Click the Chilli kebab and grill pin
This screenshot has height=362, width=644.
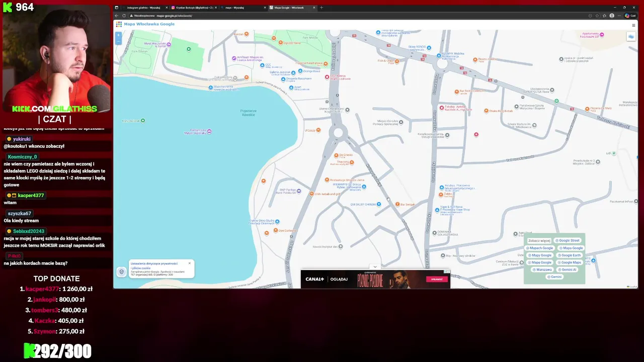pyautogui.click(x=311, y=194)
